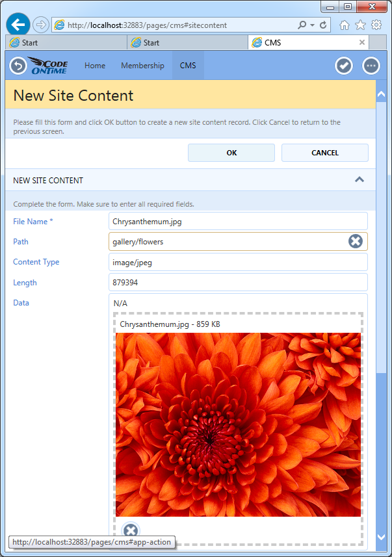Screen dimensions: 392x557
Task: Click the 'Data' field label
Action: point(21,303)
